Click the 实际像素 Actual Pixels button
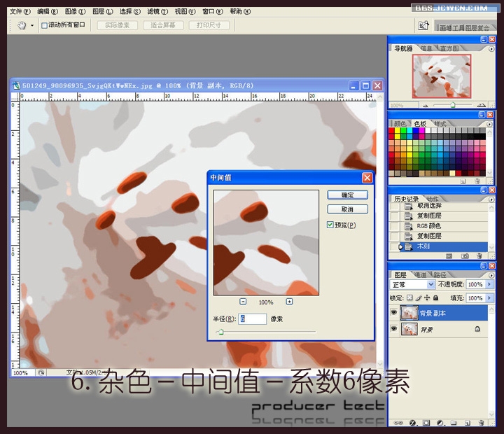The height and width of the screenshot is (434, 504). tap(118, 25)
